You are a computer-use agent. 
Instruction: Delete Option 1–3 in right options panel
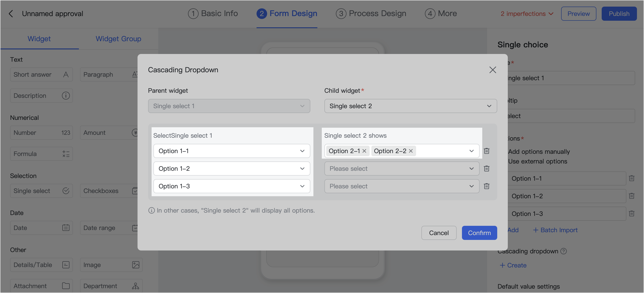coord(631,213)
